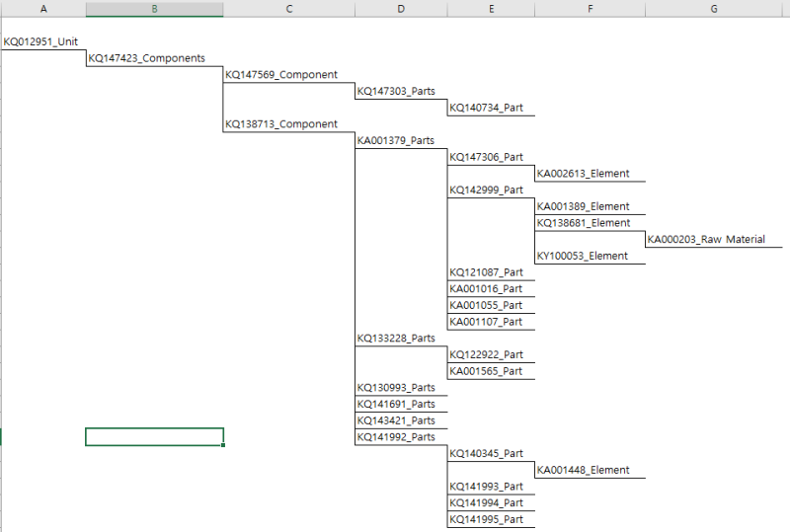Viewport: 790px width, 532px height.
Task: Select cell KQ141993_Part
Action: coord(491,487)
